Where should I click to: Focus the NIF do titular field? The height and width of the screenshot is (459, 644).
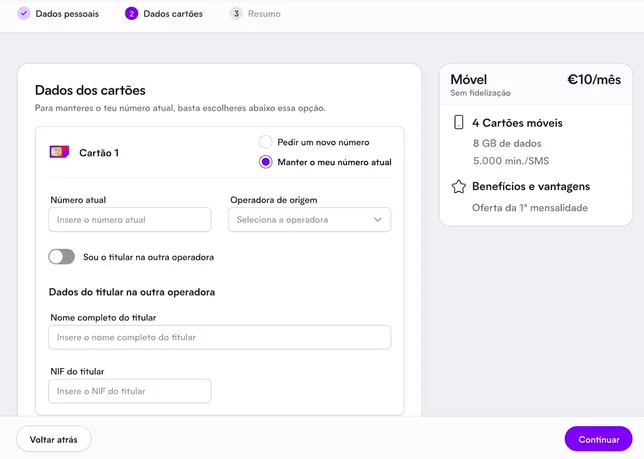pyautogui.click(x=130, y=391)
